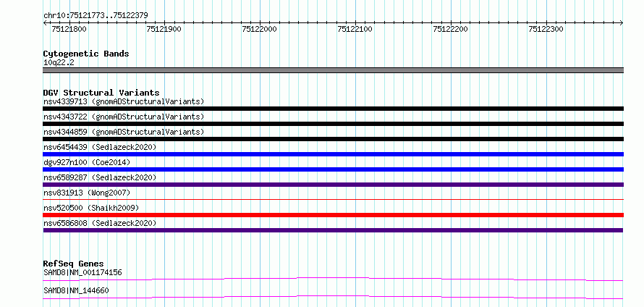Click the ruler's right end arrow
The image size is (644, 307).
point(622,22)
